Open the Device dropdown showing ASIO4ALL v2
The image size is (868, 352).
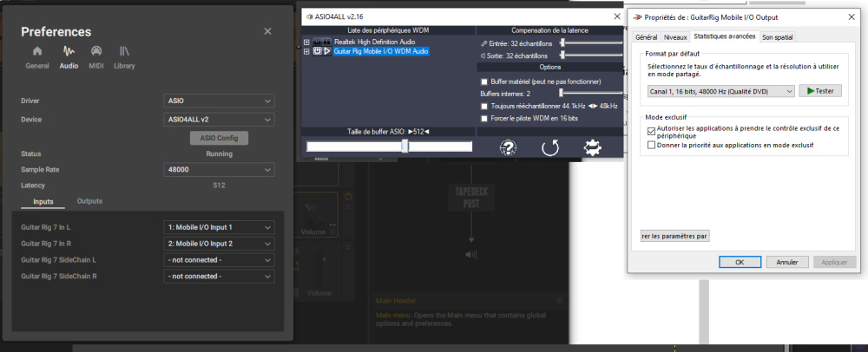[220, 120]
